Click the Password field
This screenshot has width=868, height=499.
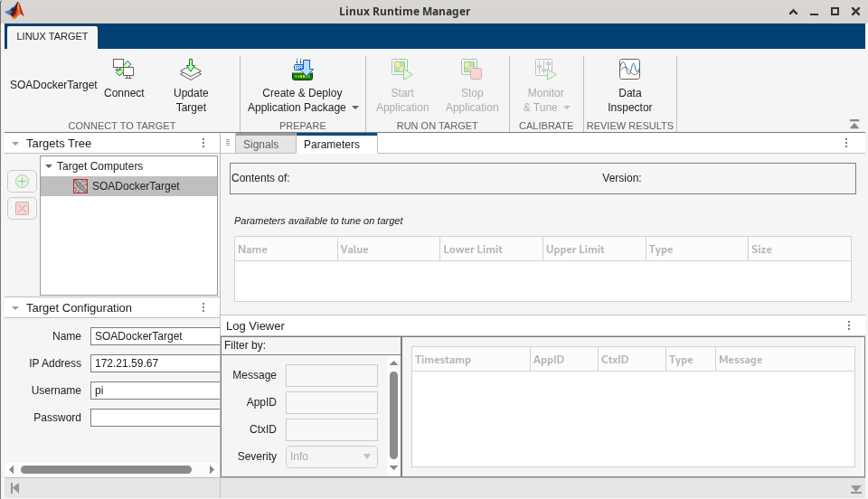[155, 417]
